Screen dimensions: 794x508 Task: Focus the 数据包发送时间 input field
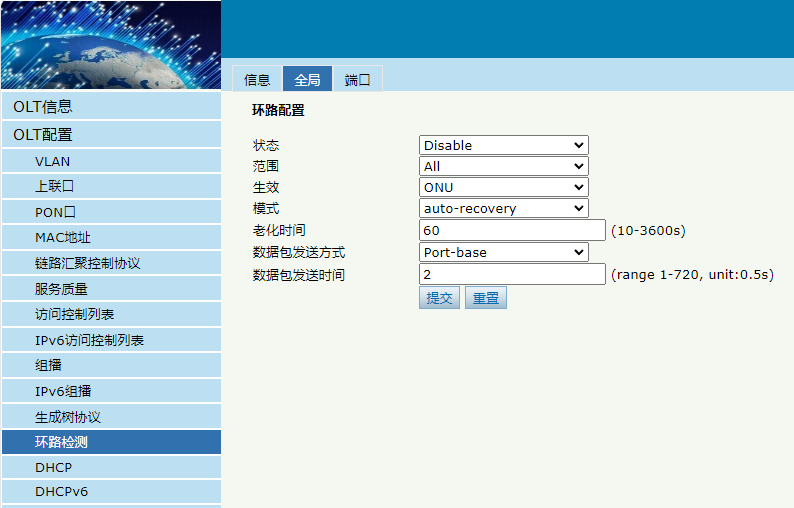pyautogui.click(x=512, y=275)
